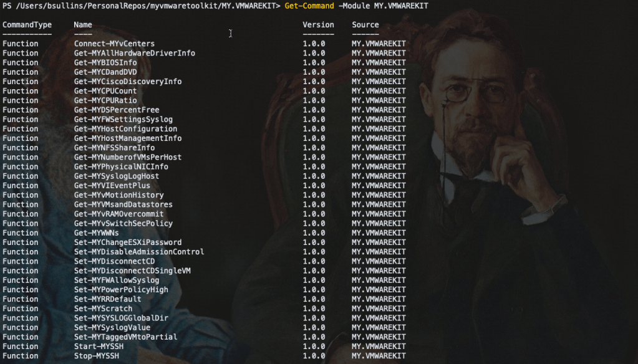This screenshot has height=364, width=638.
Task: Click the Source column header
Action: pos(365,25)
